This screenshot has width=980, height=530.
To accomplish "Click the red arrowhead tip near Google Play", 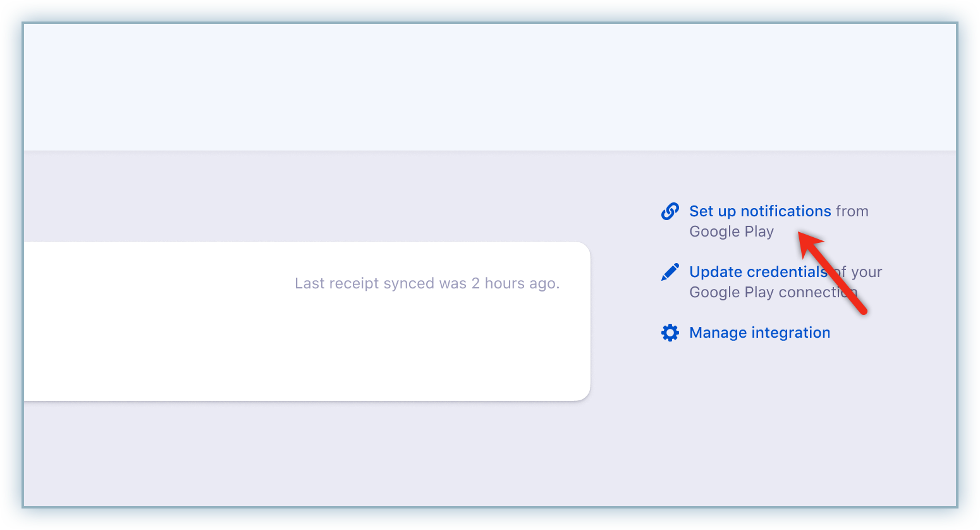I will pos(801,235).
